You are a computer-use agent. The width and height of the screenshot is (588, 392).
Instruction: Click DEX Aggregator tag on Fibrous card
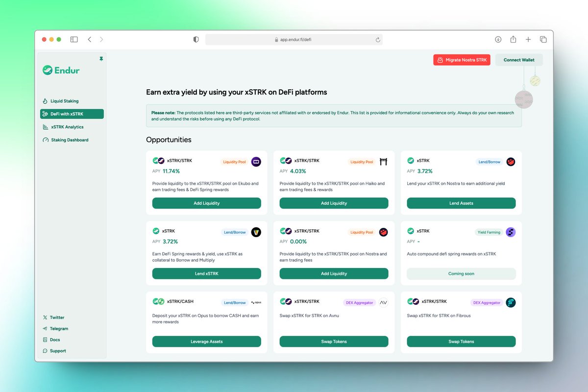pos(487,303)
